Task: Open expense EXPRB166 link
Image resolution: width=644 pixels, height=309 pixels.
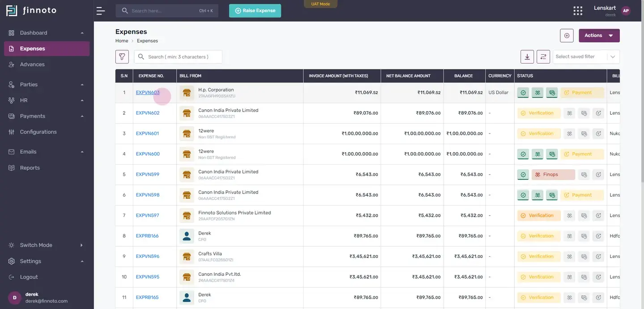Action: pyautogui.click(x=147, y=236)
